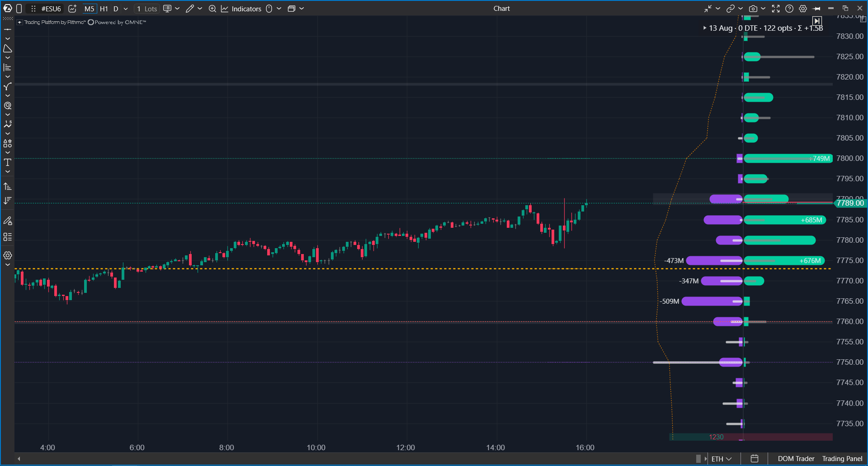Click the left scroll arrow of timeline
This screenshot has width=868, height=466.
click(x=19, y=459)
